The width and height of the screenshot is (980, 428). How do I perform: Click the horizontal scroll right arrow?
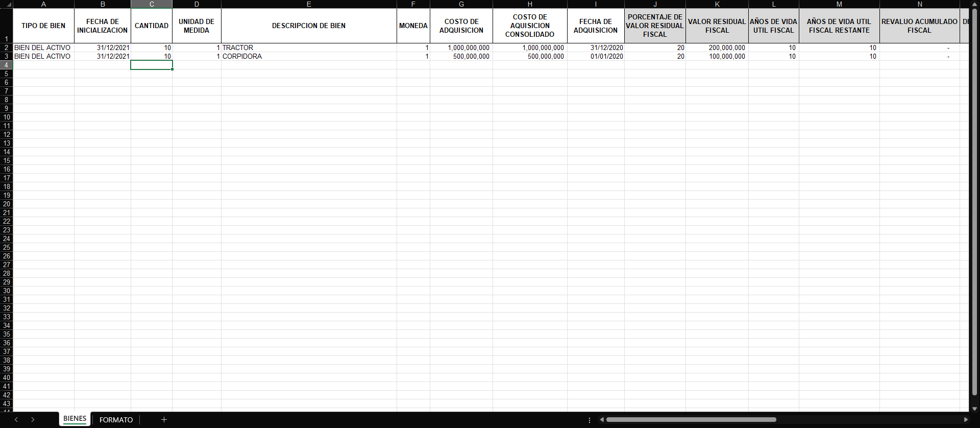point(965,420)
